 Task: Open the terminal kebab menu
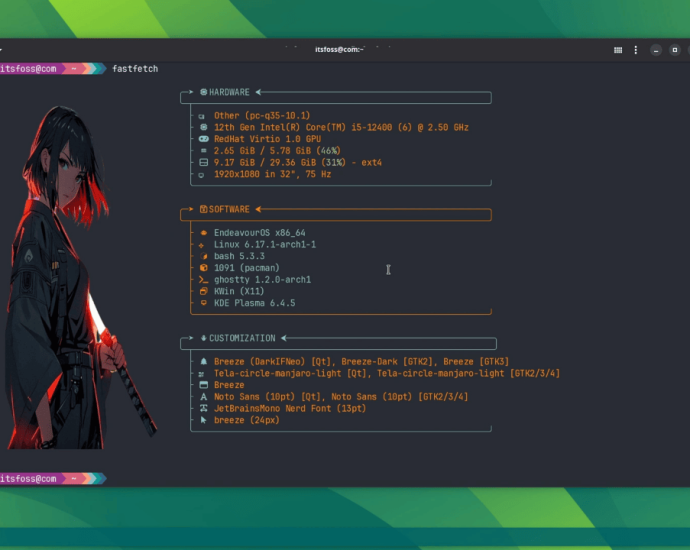(635, 50)
